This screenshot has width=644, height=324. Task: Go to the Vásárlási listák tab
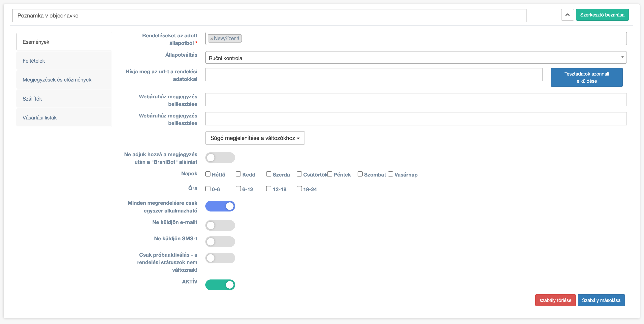pos(64,117)
